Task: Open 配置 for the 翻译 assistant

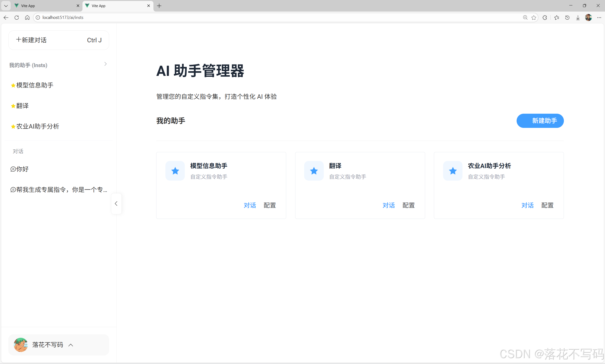Action: (x=408, y=205)
